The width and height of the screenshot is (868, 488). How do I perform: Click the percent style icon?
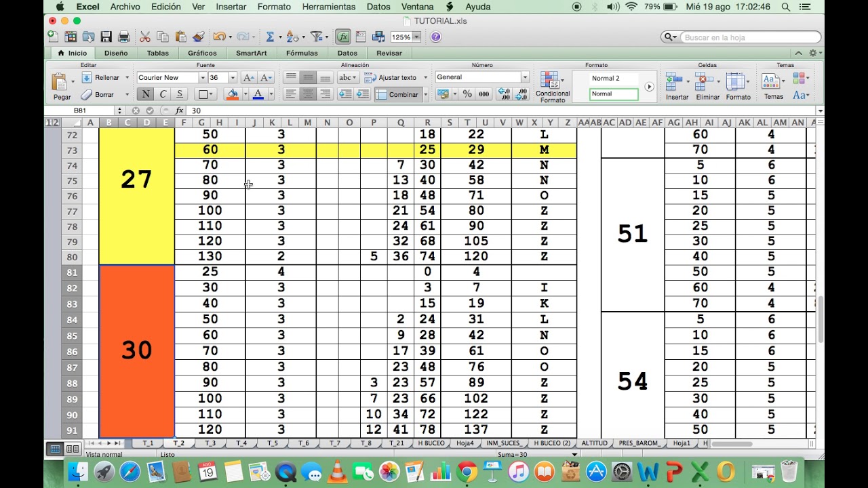coord(467,94)
